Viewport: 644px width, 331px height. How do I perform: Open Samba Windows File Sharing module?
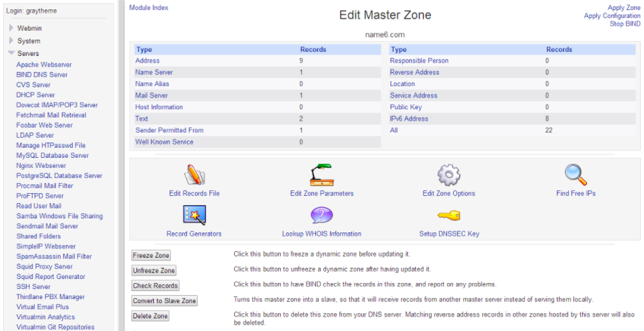tap(60, 216)
